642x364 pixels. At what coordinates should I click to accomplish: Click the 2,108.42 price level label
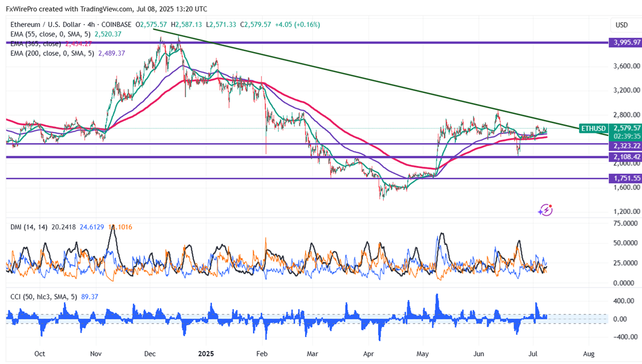click(625, 157)
